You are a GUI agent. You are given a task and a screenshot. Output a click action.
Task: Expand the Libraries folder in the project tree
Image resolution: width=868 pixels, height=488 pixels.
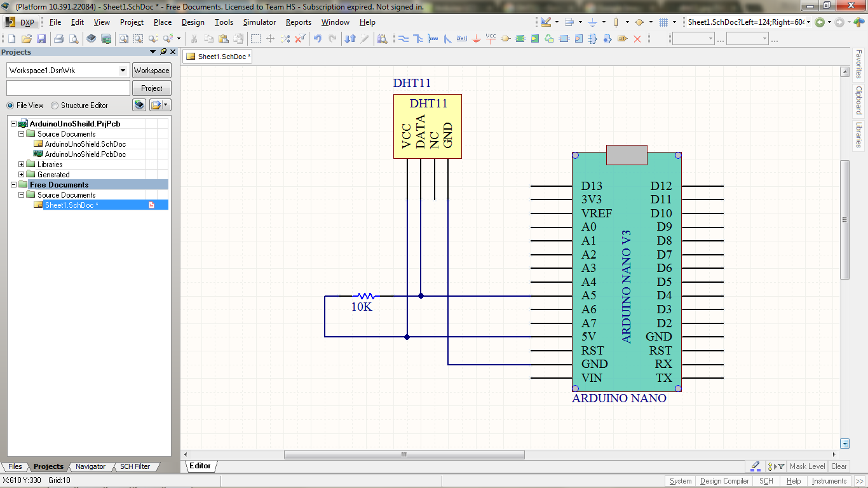(21, 164)
